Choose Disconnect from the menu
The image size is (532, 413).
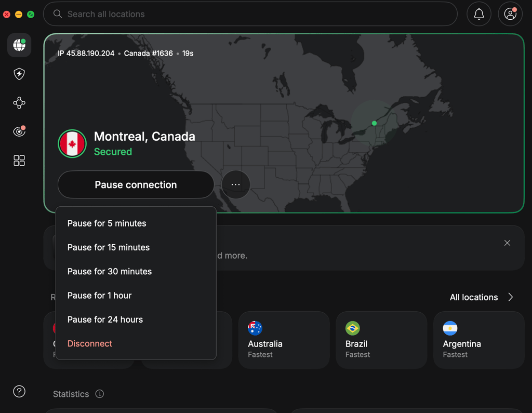[x=136, y=343]
